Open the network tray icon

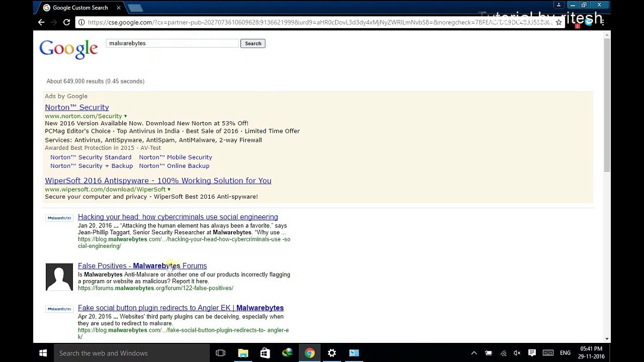click(503, 353)
